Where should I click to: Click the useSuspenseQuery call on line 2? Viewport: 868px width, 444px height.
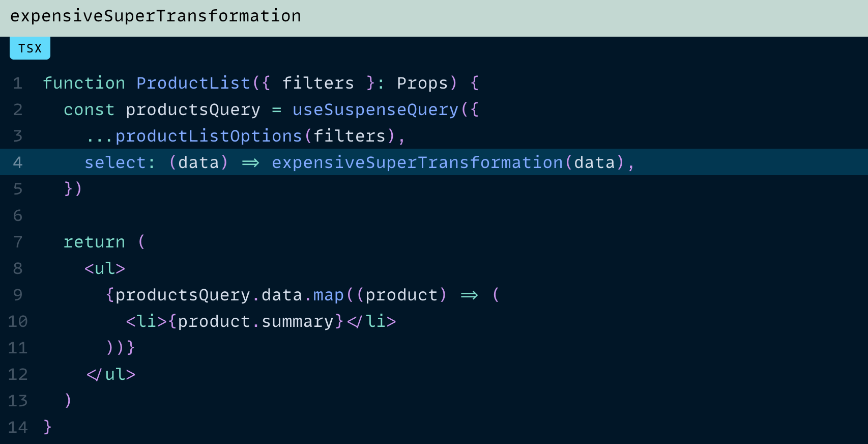375,109
